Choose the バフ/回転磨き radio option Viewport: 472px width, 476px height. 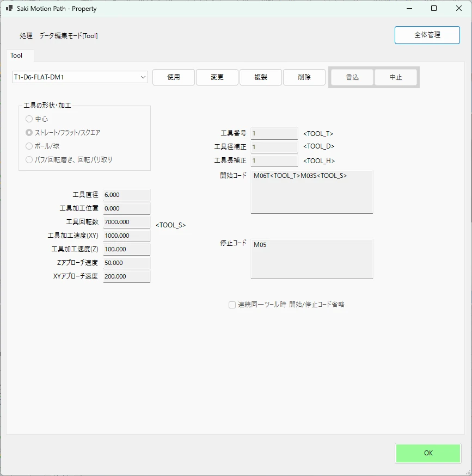pyautogui.click(x=29, y=160)
